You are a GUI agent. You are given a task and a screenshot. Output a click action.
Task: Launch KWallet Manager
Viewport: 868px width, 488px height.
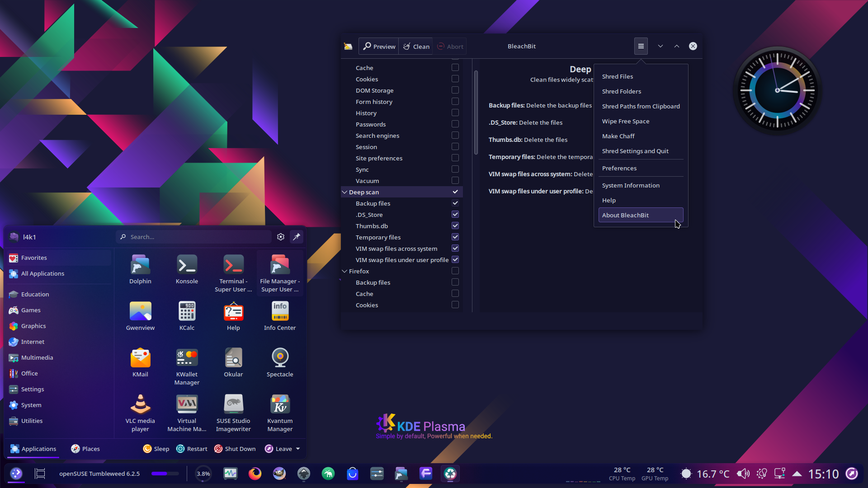coord(187,366)
